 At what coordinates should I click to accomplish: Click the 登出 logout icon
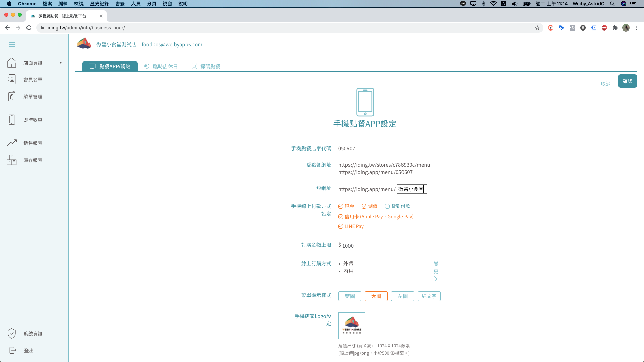[x=13, y=350]
